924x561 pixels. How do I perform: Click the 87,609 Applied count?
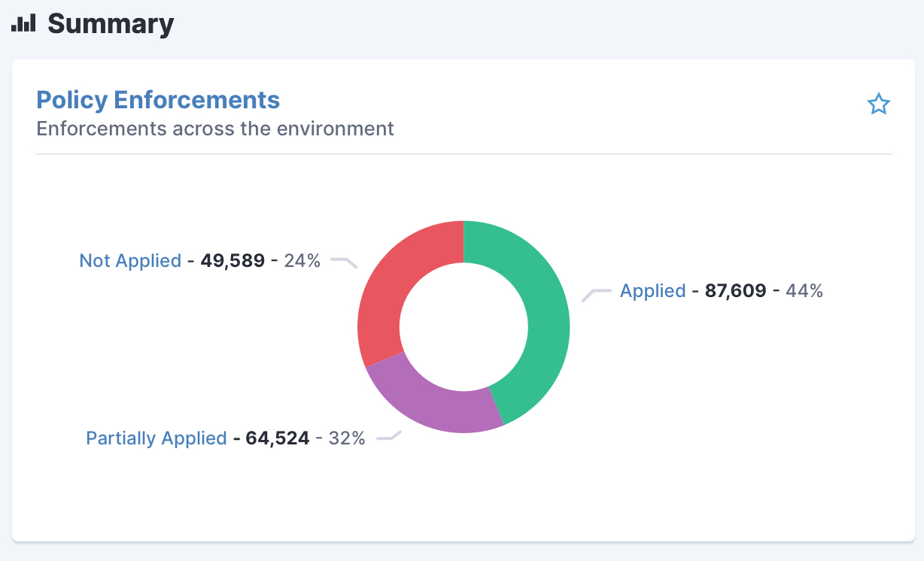point(735,291)
